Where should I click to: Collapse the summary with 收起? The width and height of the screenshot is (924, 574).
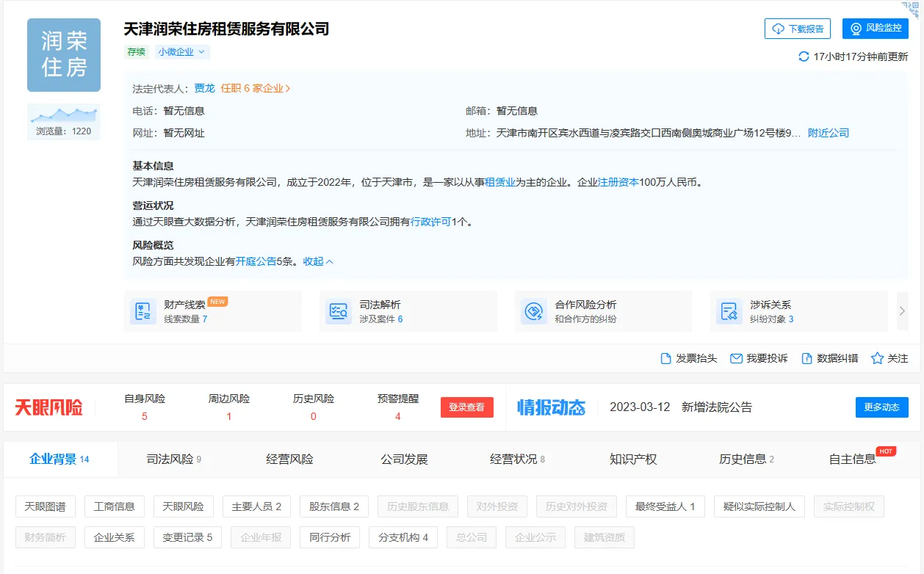(318, 261)
